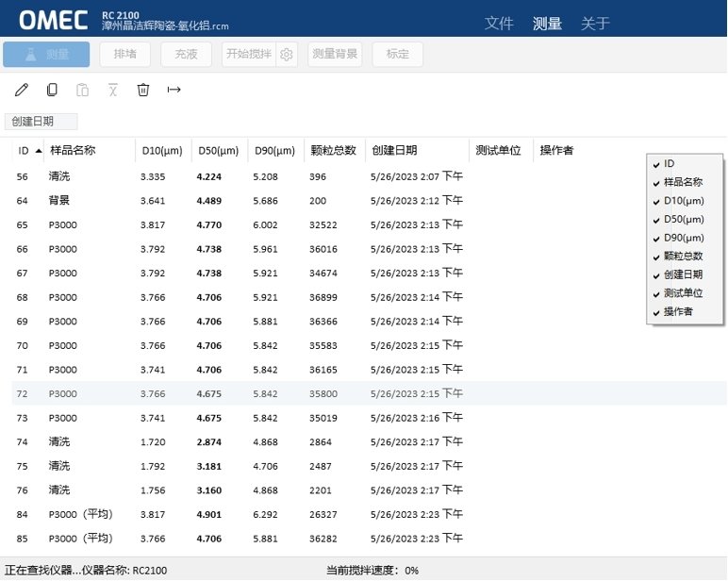Open stirring settings gear icon

(x=287, y=55)
